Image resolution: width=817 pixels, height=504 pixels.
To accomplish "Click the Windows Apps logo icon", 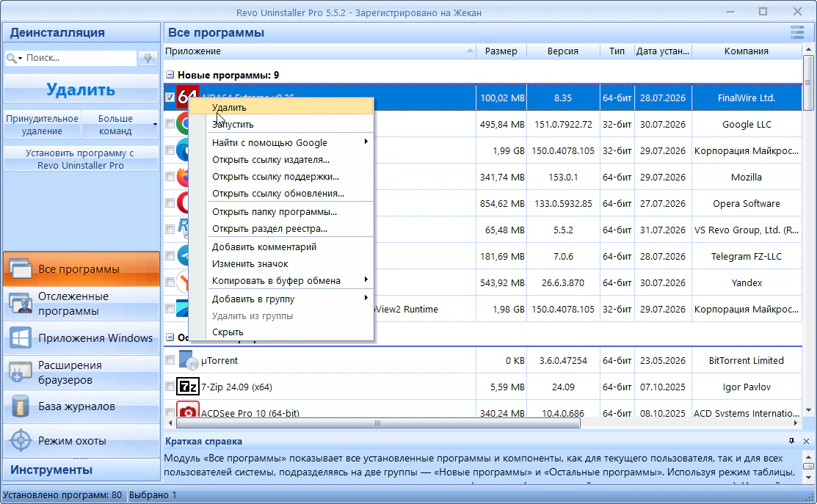I will point(21,338).
